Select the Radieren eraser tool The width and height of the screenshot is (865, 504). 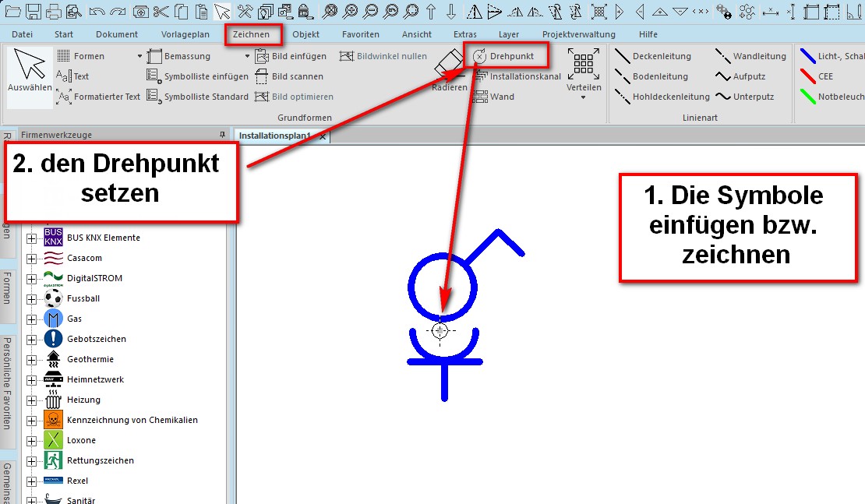coord(450,72)
